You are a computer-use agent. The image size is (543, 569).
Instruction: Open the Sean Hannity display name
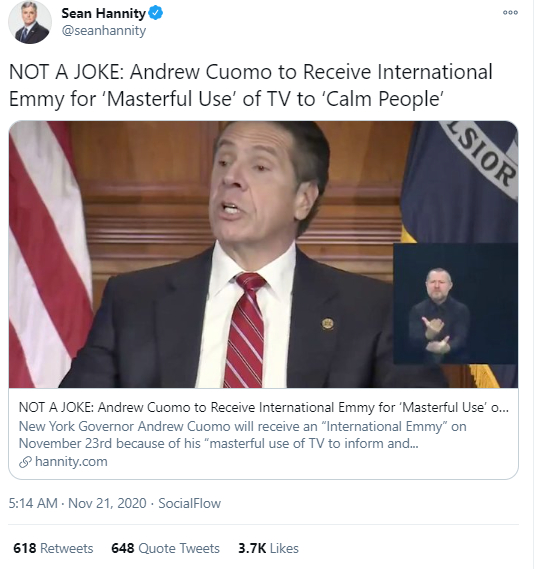[103, 13]
